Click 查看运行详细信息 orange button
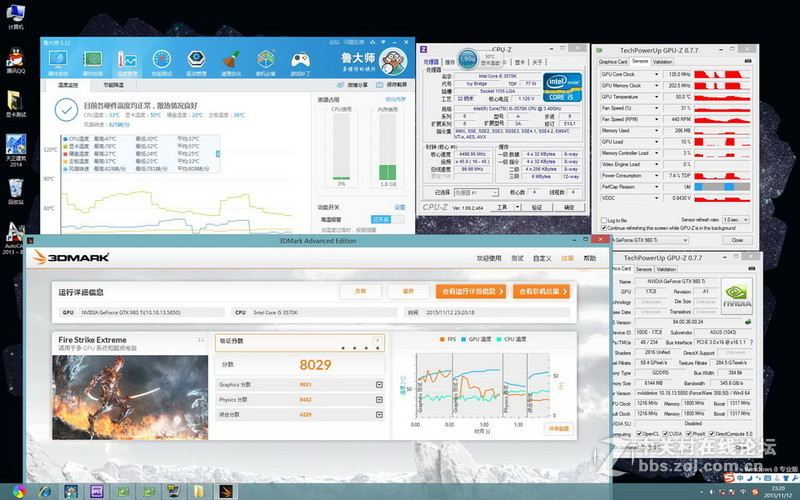 [471, 291]
